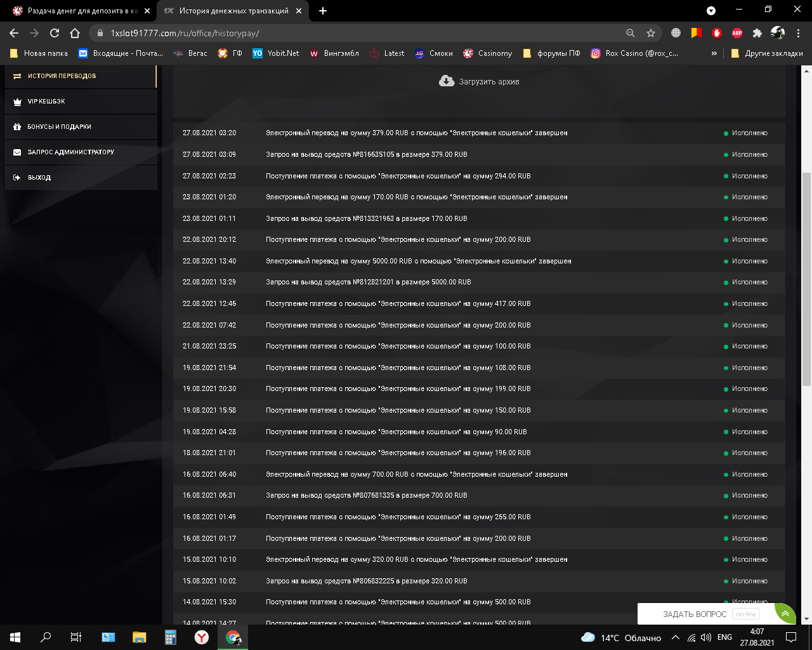Image resolution: width=812 pixels, height=650 pixels.
Task: Open Yandex Browser from taskbar
Action: tap(201, 637)
